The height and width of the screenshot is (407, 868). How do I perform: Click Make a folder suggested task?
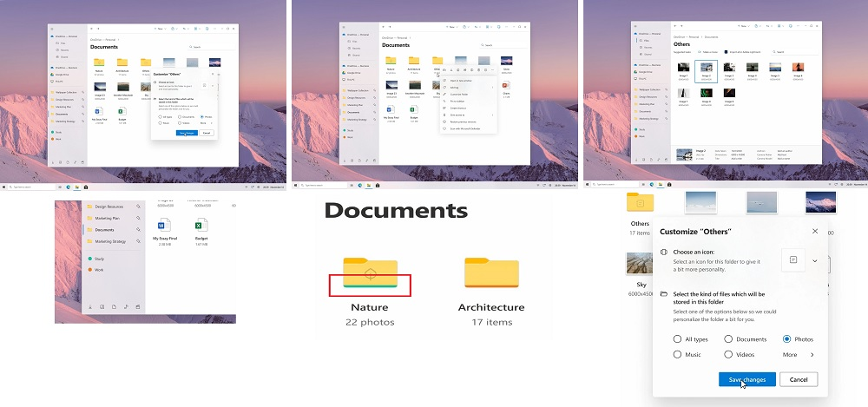(x=708, y=52)
